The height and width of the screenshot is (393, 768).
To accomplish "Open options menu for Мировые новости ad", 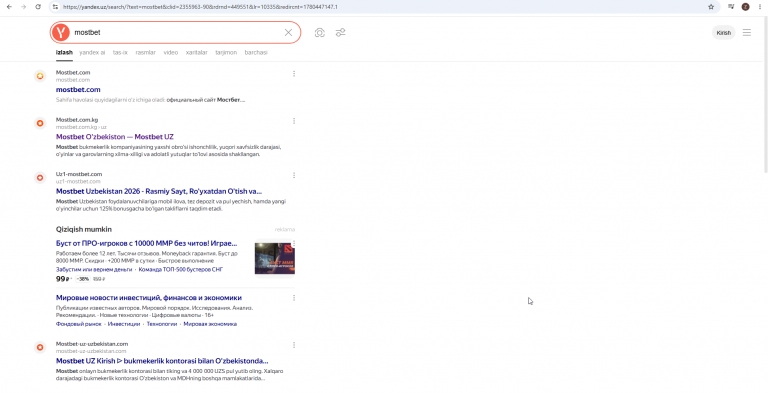I will pos(294,297).
